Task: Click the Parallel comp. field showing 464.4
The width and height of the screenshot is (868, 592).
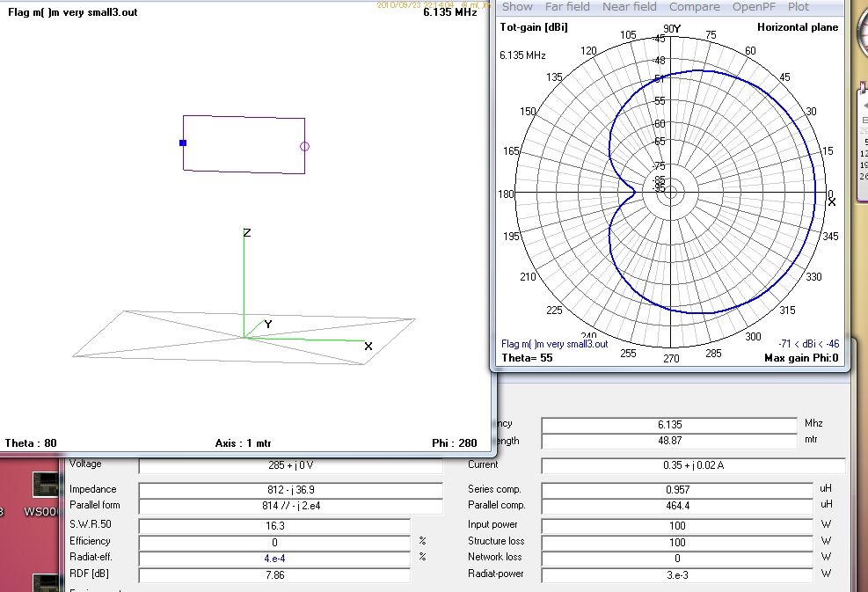Action: pos(677,506)
